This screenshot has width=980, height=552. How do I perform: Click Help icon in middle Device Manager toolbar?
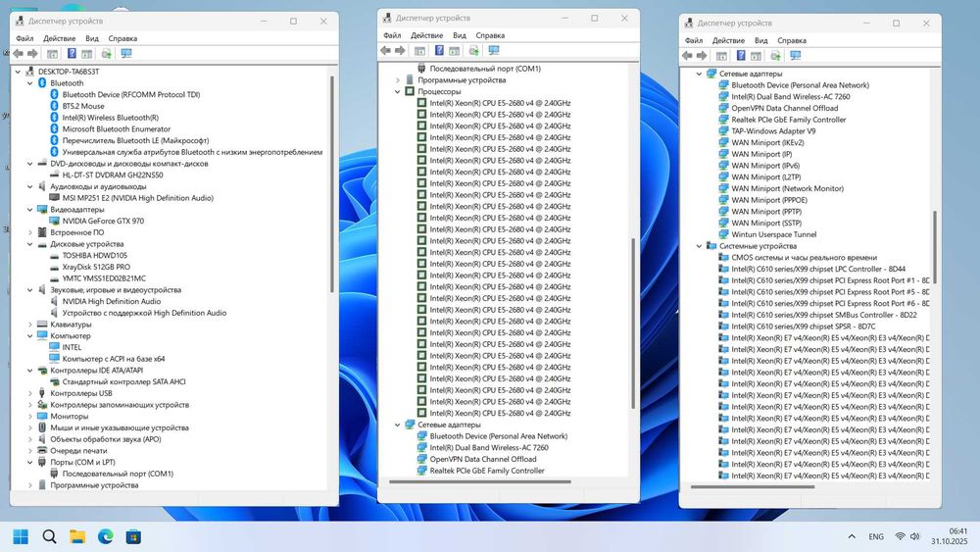(439, 51)
